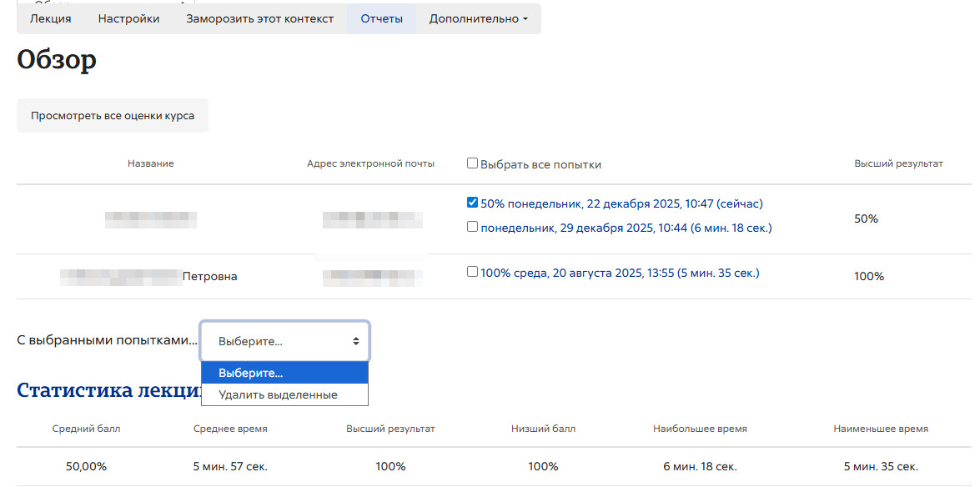Click the email address in Петровна's row

(372, 276)
